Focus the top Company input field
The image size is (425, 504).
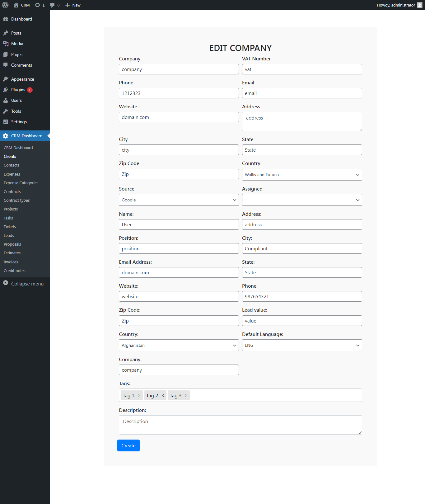point(179,69)
